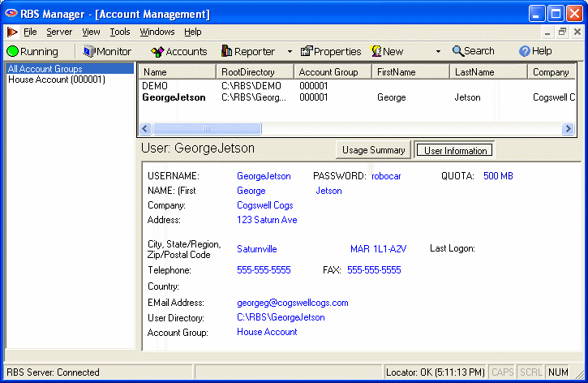
Task: Expand the New dropdown arrow
Action: tap(438, 51)
